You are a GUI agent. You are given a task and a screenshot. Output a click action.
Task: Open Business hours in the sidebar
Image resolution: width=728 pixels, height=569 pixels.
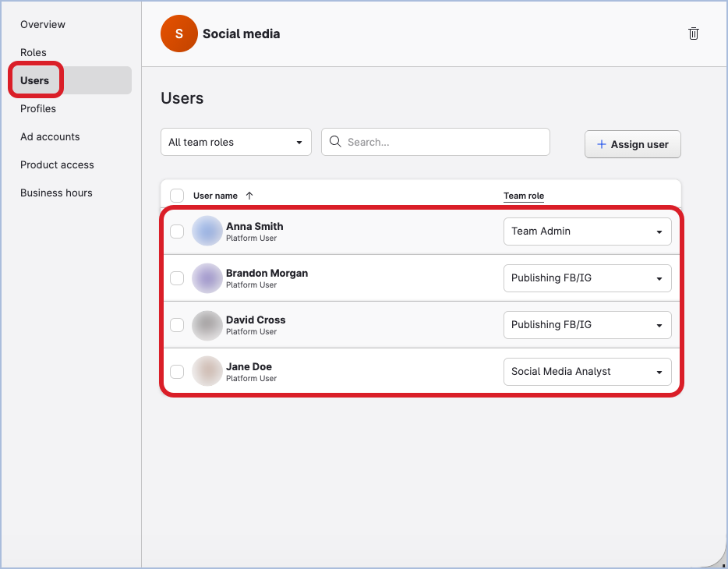pyautogui.click(x=56, y=193)
